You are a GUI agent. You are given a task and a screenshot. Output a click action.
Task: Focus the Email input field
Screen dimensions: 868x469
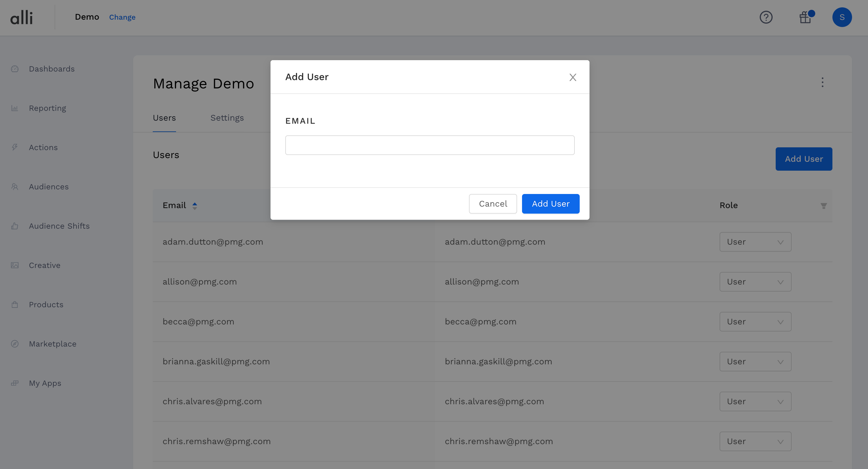(430, 145)
